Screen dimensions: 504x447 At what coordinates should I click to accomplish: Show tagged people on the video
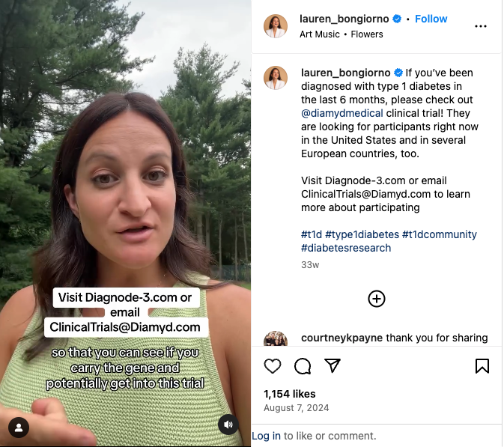[x=19, y=428]
